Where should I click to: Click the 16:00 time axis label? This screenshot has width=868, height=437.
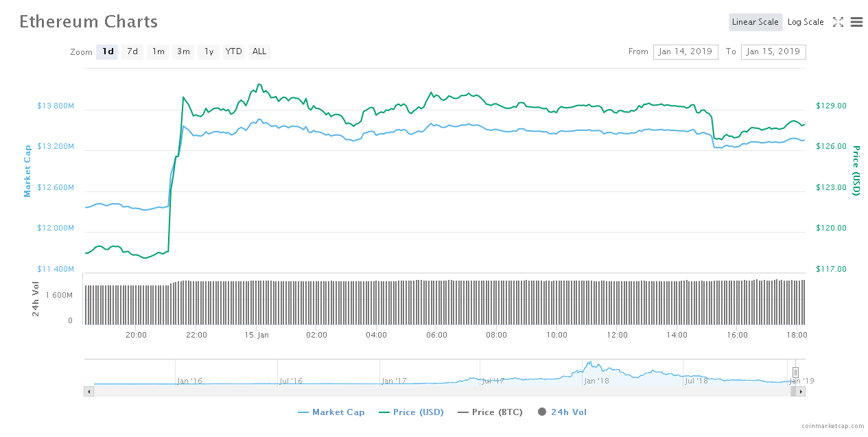738,335
